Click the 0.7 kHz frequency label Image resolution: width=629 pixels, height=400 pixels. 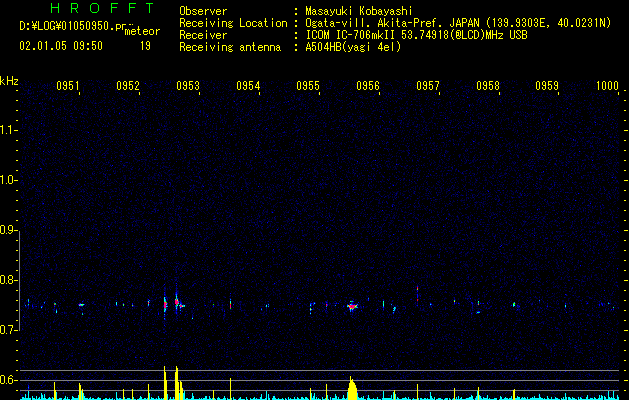9,330
